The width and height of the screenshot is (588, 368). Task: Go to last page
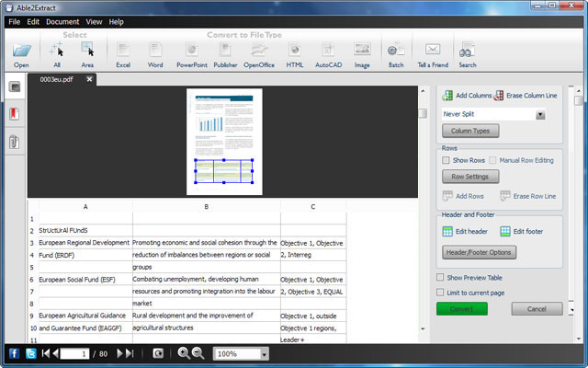[x=130, y=353]
